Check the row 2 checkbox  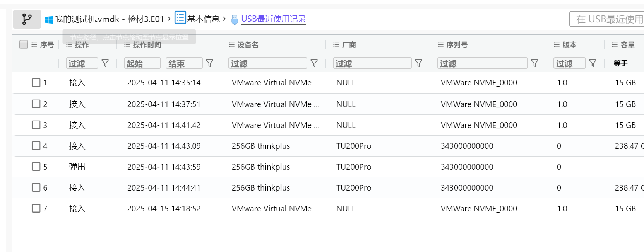click(36, 104)
